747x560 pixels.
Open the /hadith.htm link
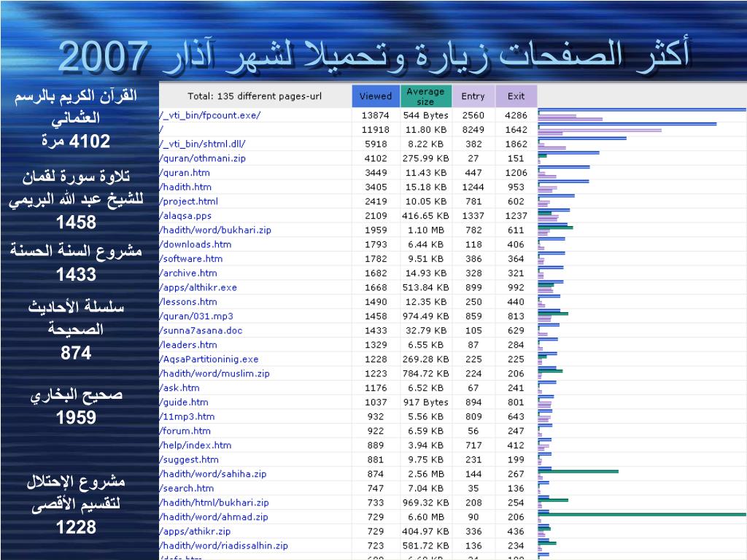(186, 187)
